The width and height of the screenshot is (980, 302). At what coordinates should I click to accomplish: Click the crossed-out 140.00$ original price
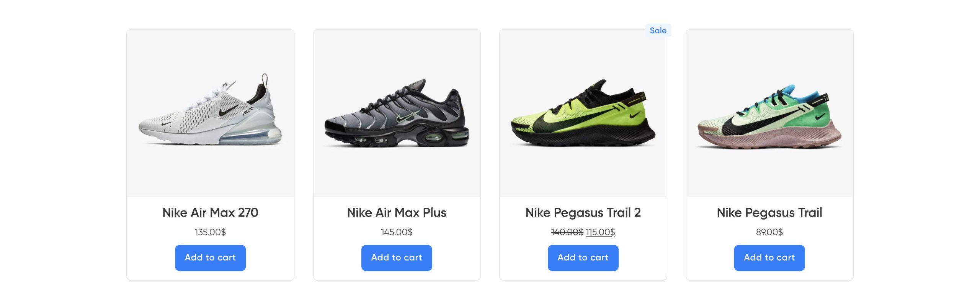coord(567,232)
